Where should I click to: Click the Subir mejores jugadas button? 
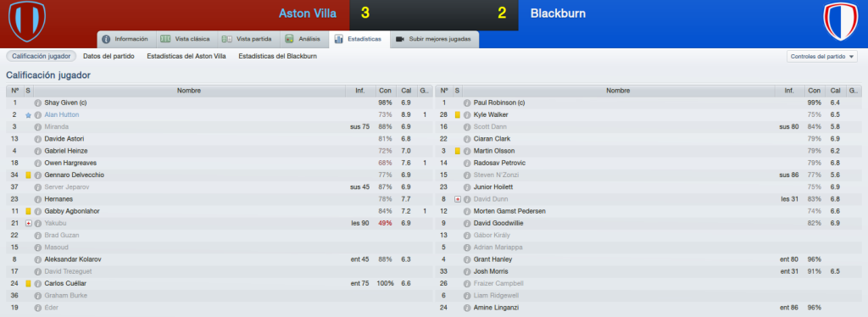click(435, 39)
